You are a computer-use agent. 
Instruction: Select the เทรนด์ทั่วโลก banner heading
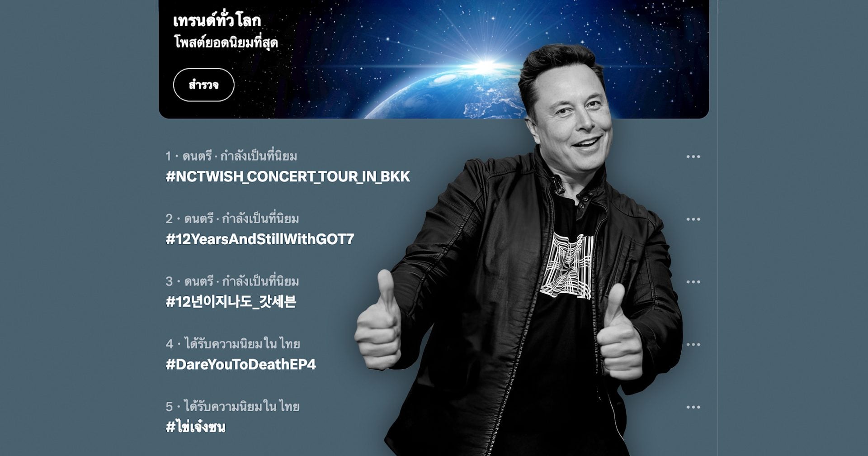[x=217, y=21]
